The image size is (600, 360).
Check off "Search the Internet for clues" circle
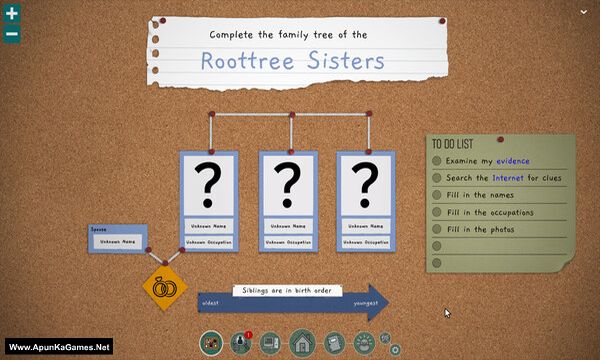pyautogui.click(x=437, y=178)
